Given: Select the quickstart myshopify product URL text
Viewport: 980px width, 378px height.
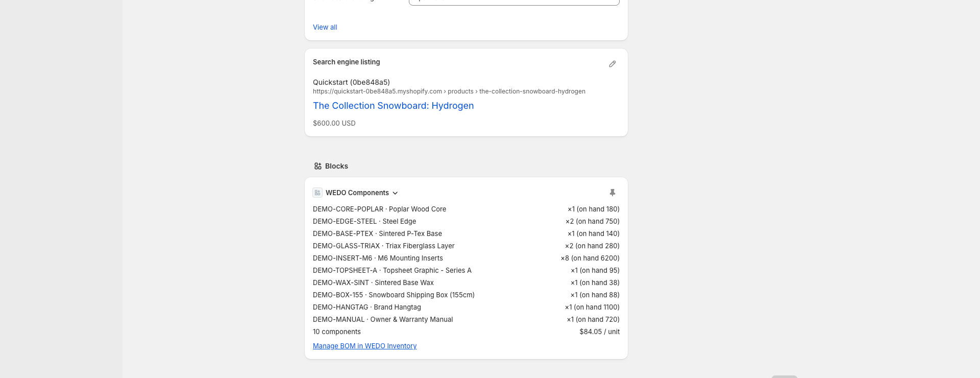Looking at the screenshot, I should tap(449, 91).
